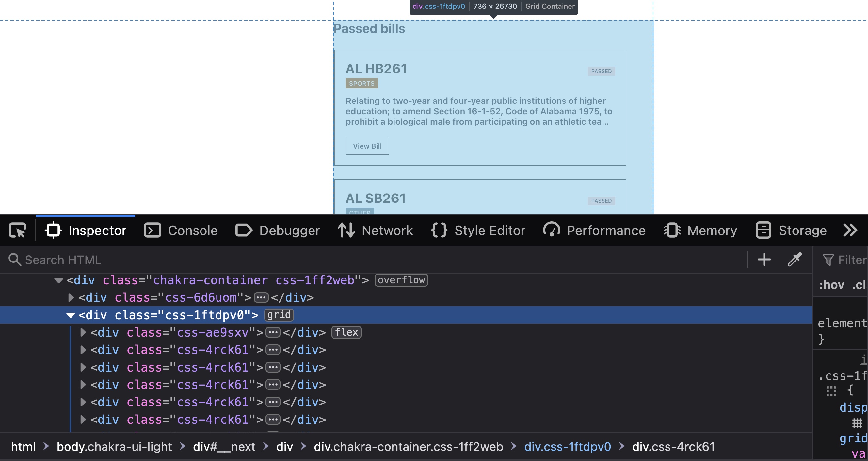Select div#__next breadcrumb
Image resolution: width=868 pixels, height=461 pixels.
(x=224, y=447)
